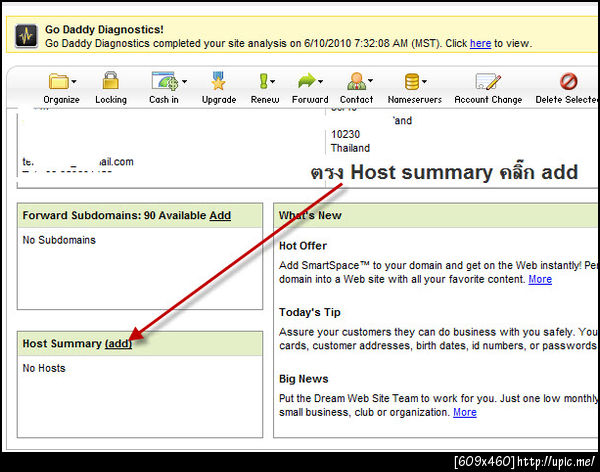Click the Account Change toolbar label
The width and height of the screenshot is (600, 472).
click(488, 100)
